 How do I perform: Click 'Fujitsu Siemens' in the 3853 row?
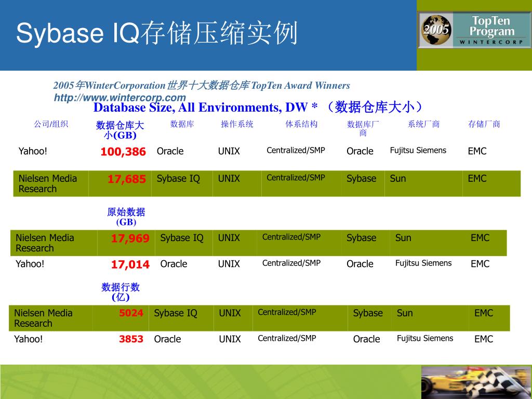425,338
